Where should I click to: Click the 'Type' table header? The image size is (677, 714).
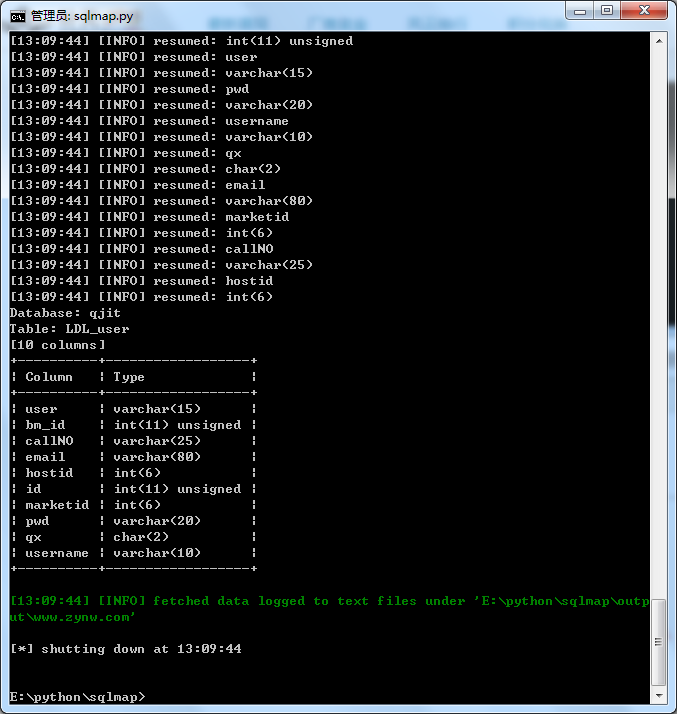129,377
